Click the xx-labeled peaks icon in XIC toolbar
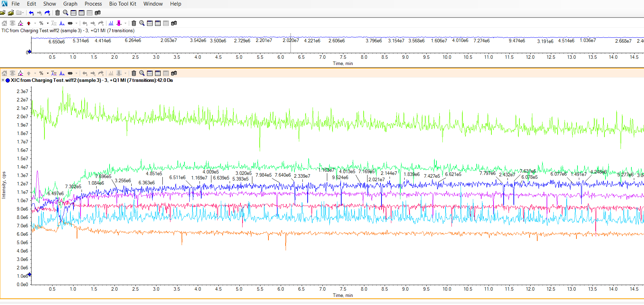The image size is (644, 305). (54, 73)
